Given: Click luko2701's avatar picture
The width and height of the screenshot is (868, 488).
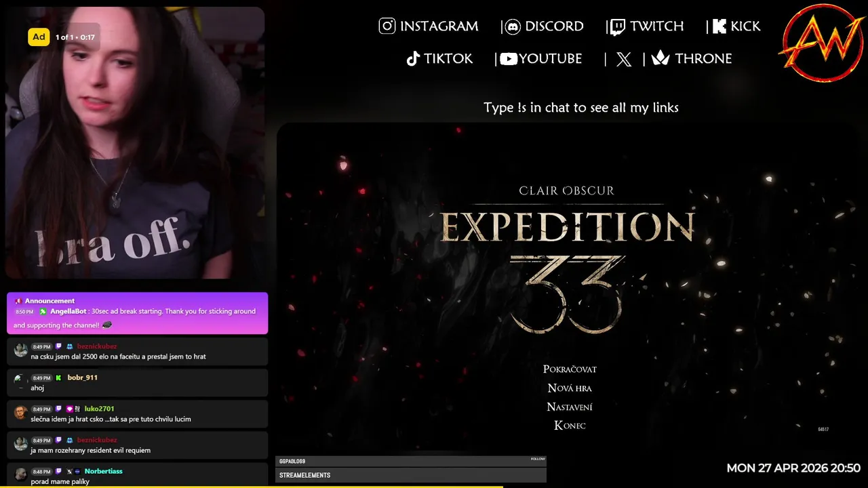Looking at the screenshot, I should pyautogui.click(x=21, y=413).
